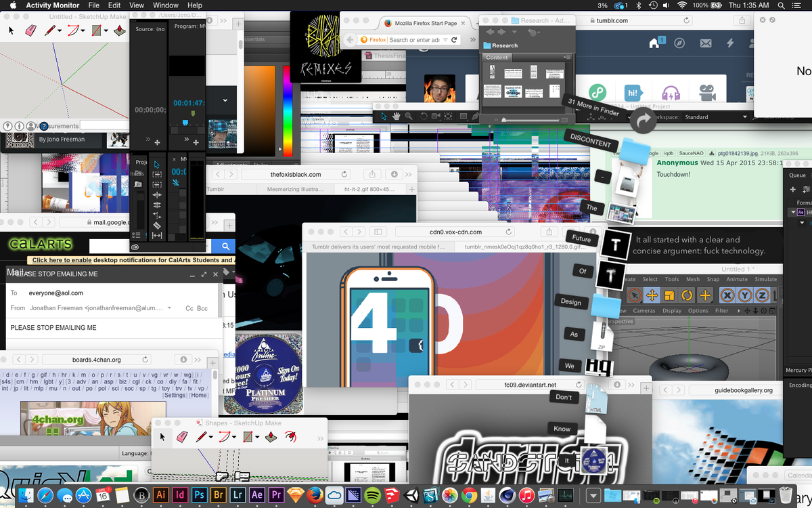Click the Bcc link in Gmail compose
This screenshot has height=508, width=812.
tap(202, 308)
